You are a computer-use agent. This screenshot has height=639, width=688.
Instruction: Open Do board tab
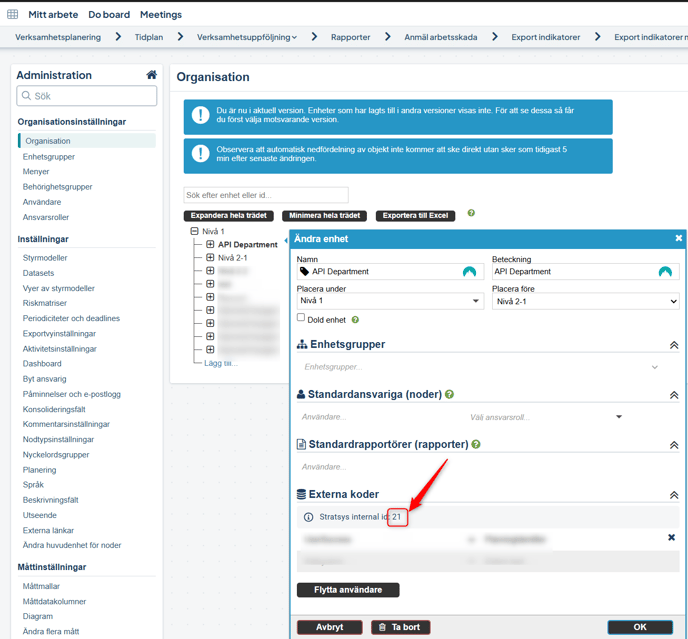tap(109, 15)
